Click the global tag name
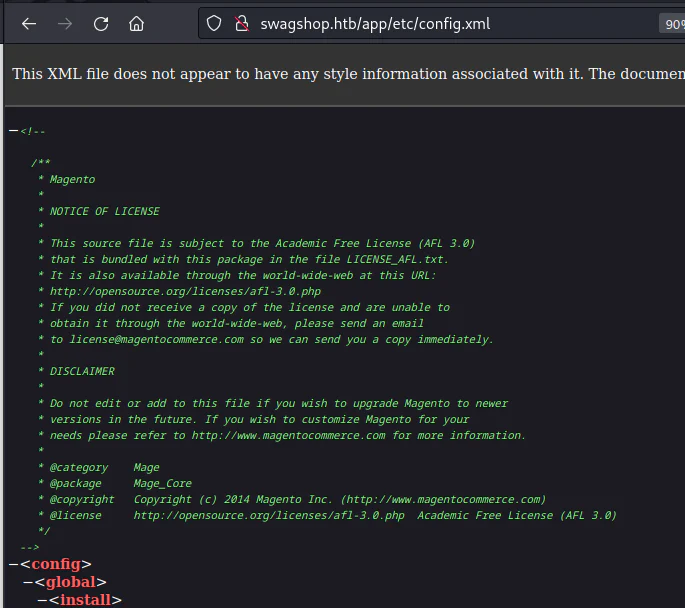This screenshot has width=685, height=608. coord(71,582)
